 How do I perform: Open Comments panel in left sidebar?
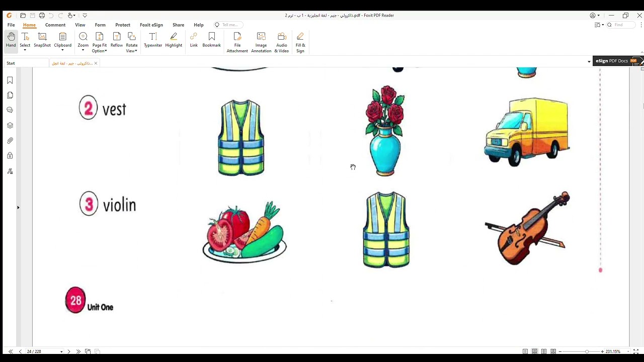10,110
